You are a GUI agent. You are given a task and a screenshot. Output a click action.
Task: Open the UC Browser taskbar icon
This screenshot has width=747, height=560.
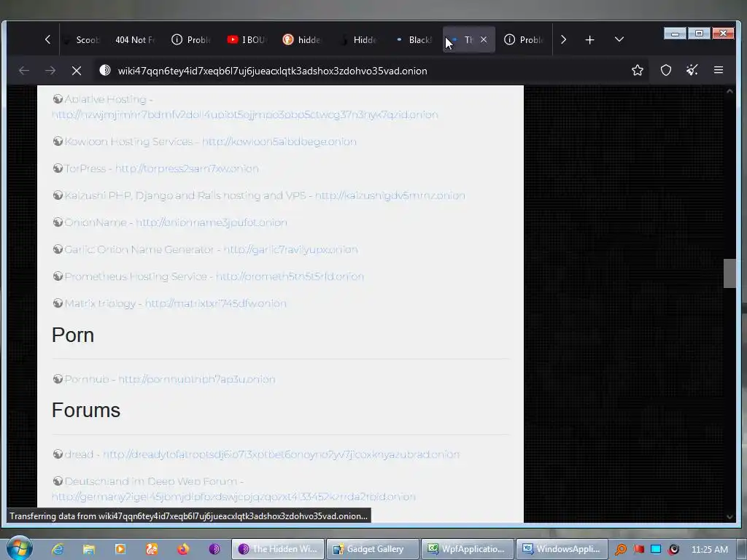click(152, 549)
